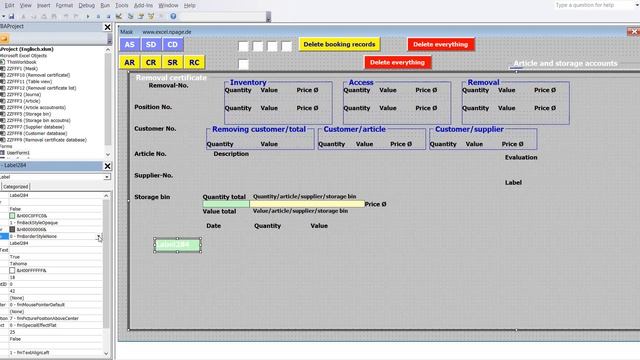Click the yellow CR button
640x360 pixels.
[x=151, y=62]
